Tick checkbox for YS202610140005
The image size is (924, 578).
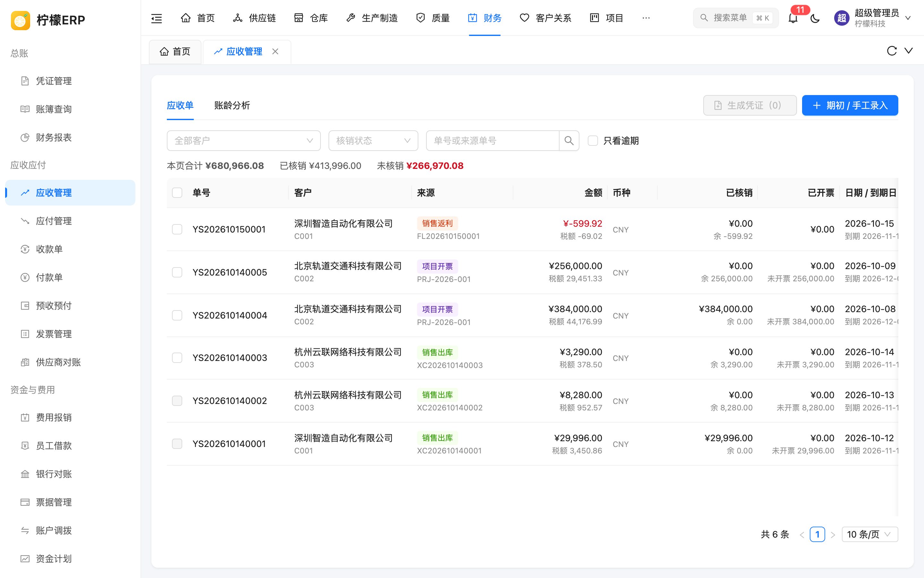tap(177, 272)
